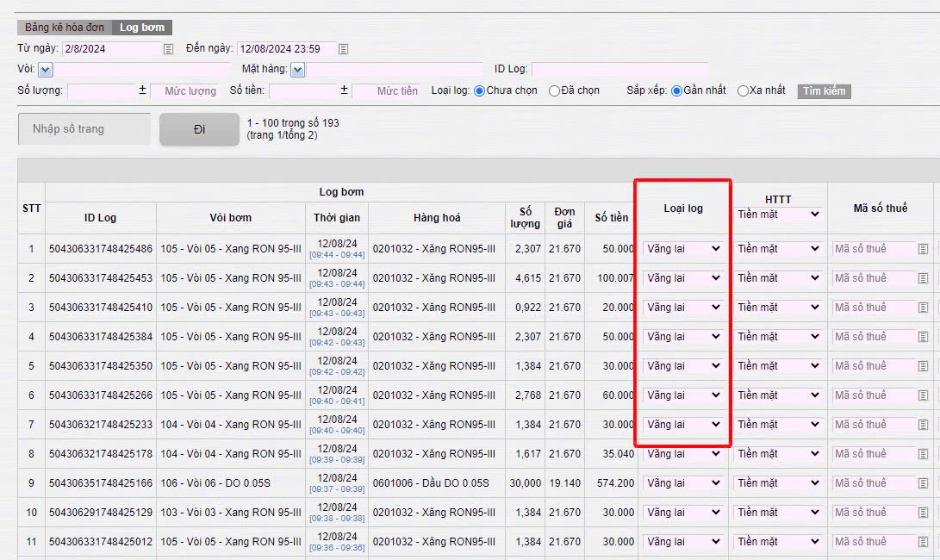The width and height of the screenshot is (940, 560).
Task: Select the Đã chọn log type radio
Action: point(554,90)
